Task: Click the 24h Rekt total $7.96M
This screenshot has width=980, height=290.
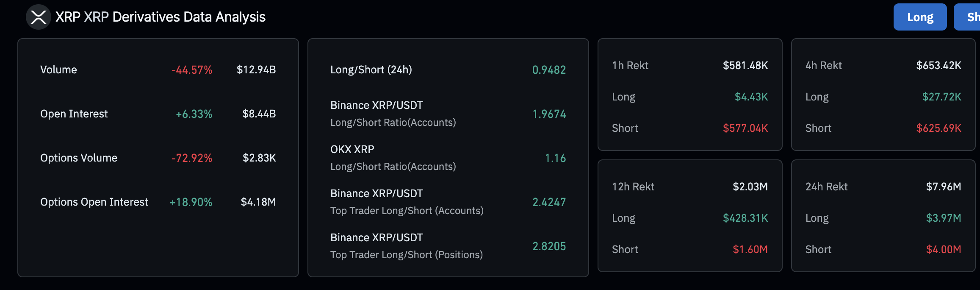Action: click(943, 187)
